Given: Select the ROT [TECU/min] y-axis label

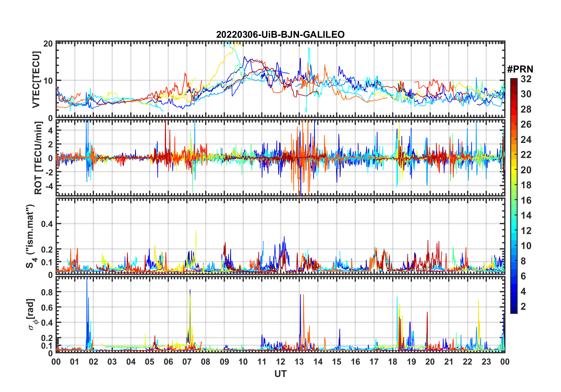Looking at the screenshot, I should pyautogui.click(x=38, y=158).
